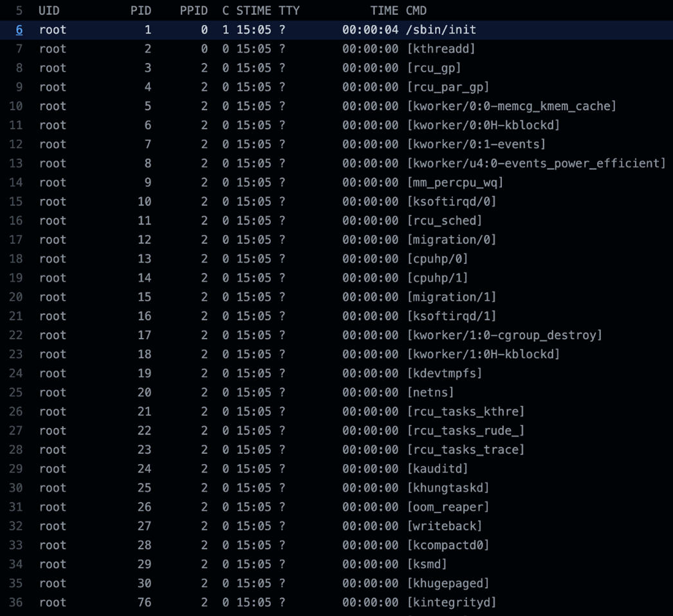
Task: Click root UID on the writeback row
Action: pos(53,527)
